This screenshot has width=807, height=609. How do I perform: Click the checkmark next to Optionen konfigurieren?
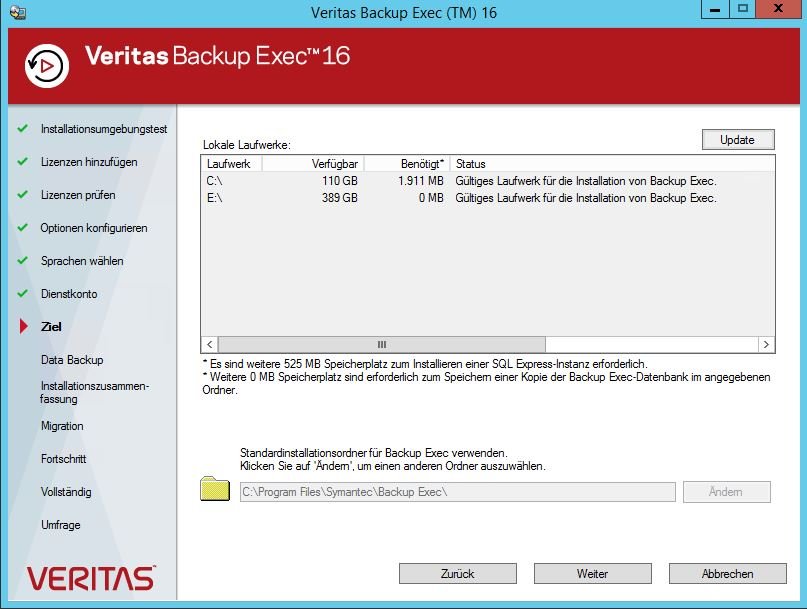click(x=23, y=227)
